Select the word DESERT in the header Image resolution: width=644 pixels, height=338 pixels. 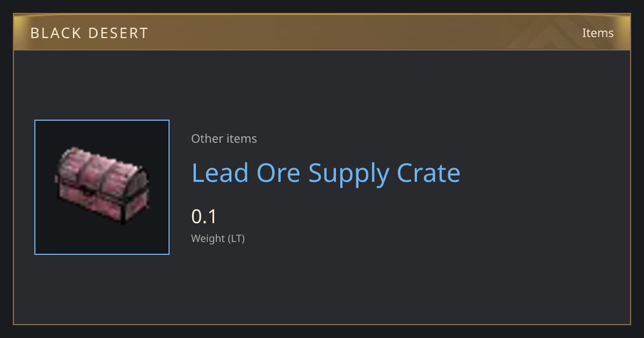click(x=119, y=33)
